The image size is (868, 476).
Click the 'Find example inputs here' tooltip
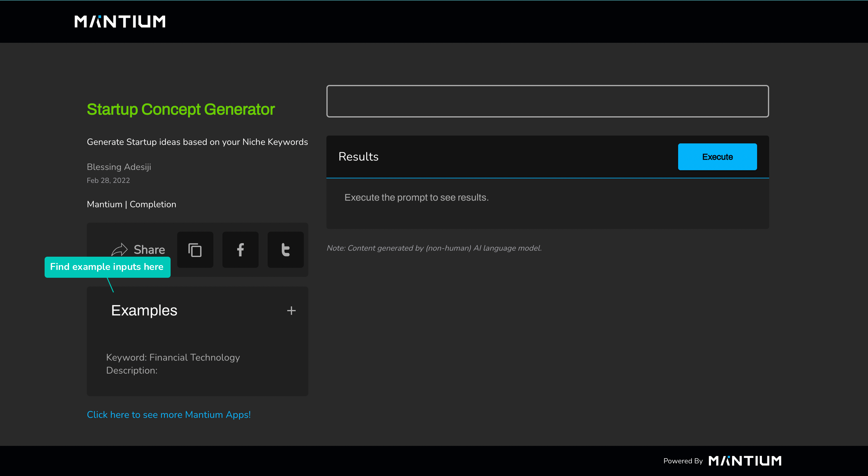[107, 267]
